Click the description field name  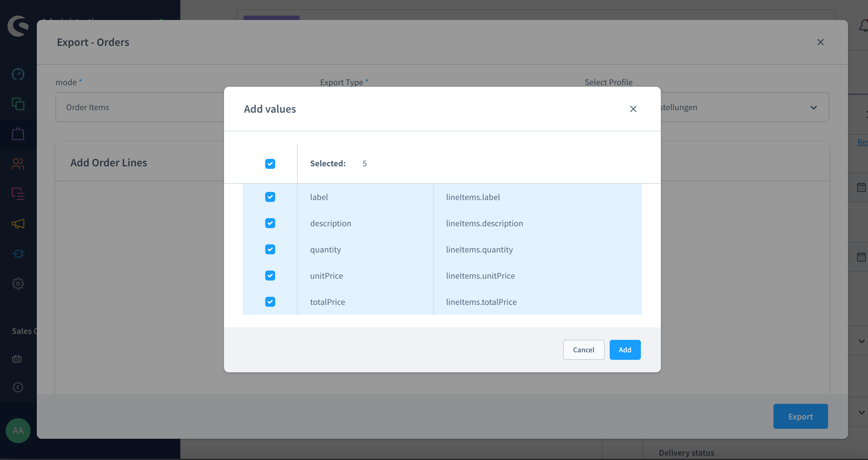pyautogui.click(x=330, y=223)
